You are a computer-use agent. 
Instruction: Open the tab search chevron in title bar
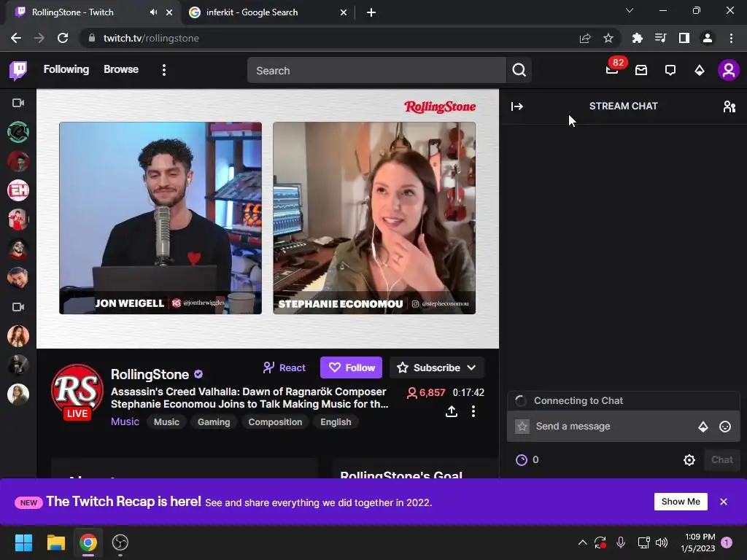pos(630,10)
